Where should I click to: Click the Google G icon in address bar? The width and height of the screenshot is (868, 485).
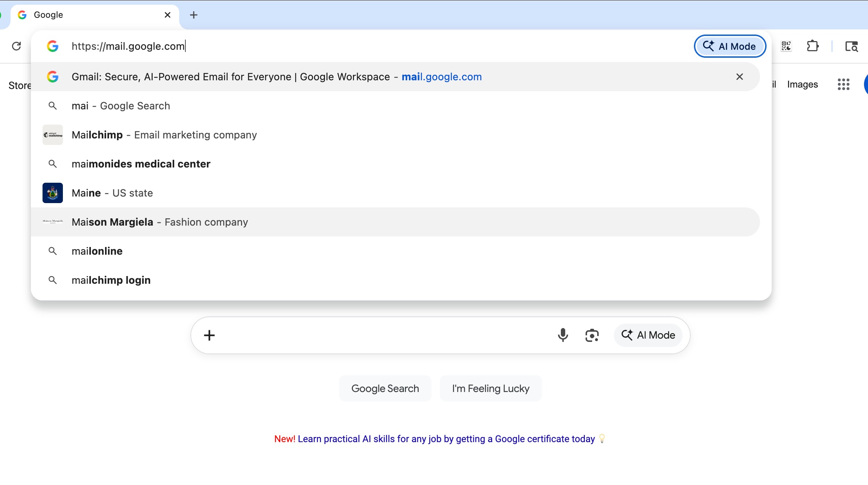click(53, 46)
